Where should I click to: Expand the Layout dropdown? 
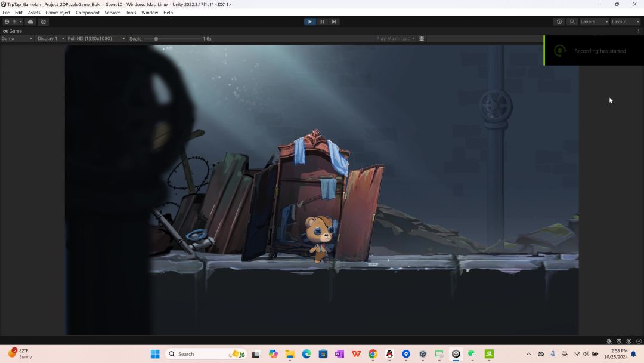click(625, 21)
